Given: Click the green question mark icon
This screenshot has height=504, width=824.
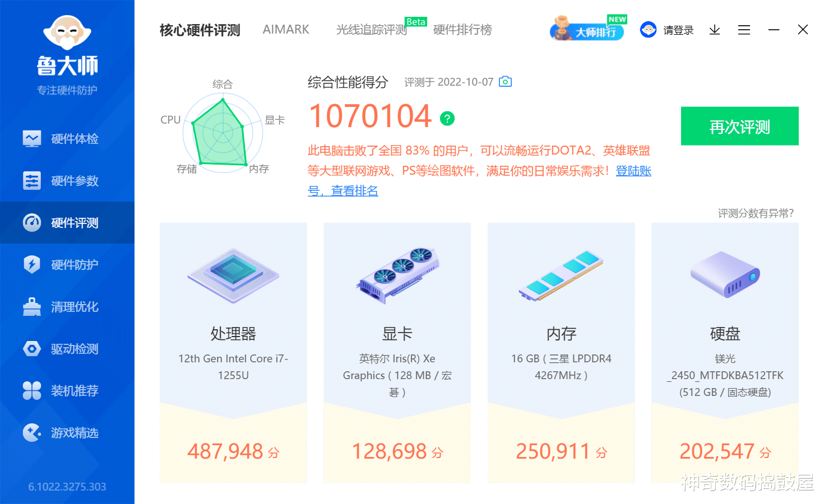Looking at the screenshot, I should click(x=447, y=118).
